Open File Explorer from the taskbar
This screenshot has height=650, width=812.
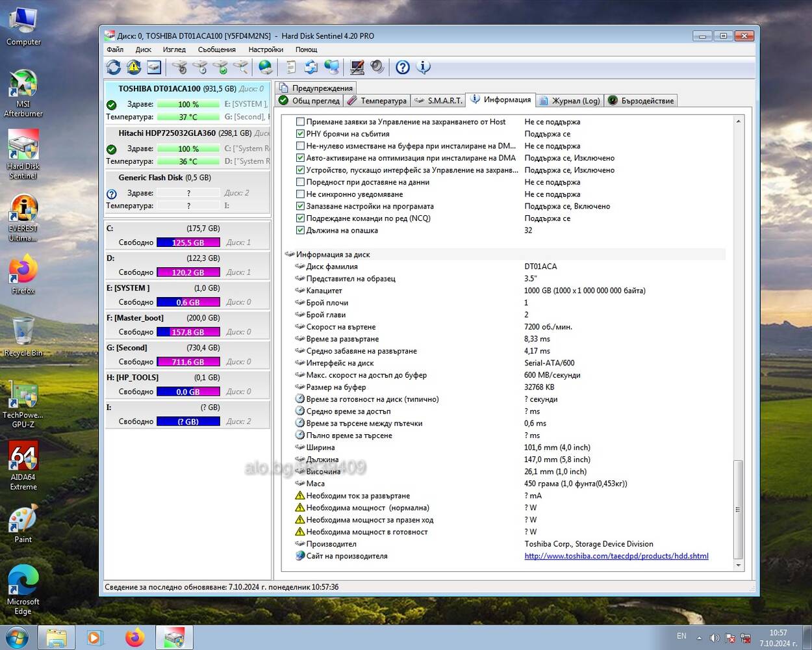pos(57,638)
